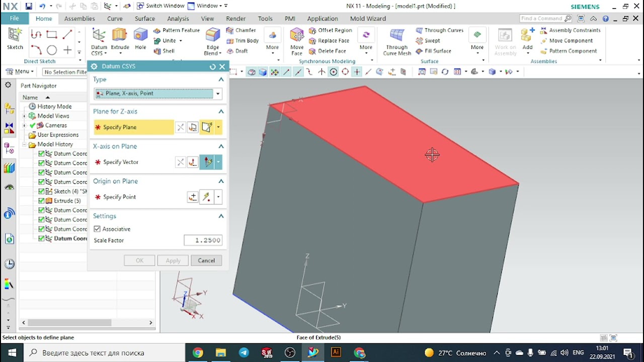This screenshot has height=362, width=644.
Task: Switch to the Assemblies tab
Action: [x=79, y=18]
